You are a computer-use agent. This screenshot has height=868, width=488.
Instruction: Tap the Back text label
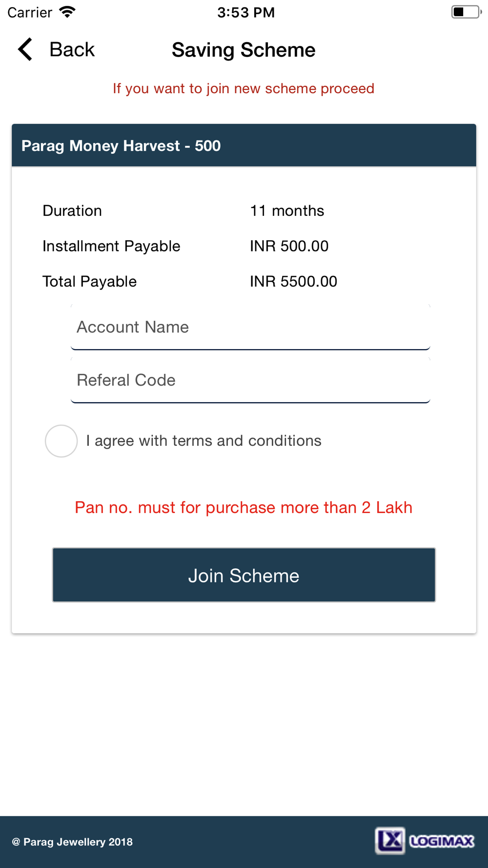pyautogui.click(x=72, y=49)
